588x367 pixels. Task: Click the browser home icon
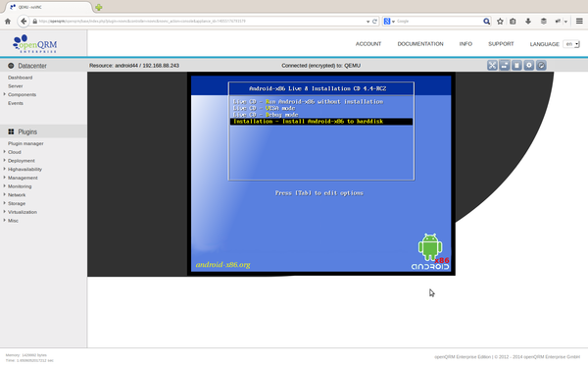8,22
